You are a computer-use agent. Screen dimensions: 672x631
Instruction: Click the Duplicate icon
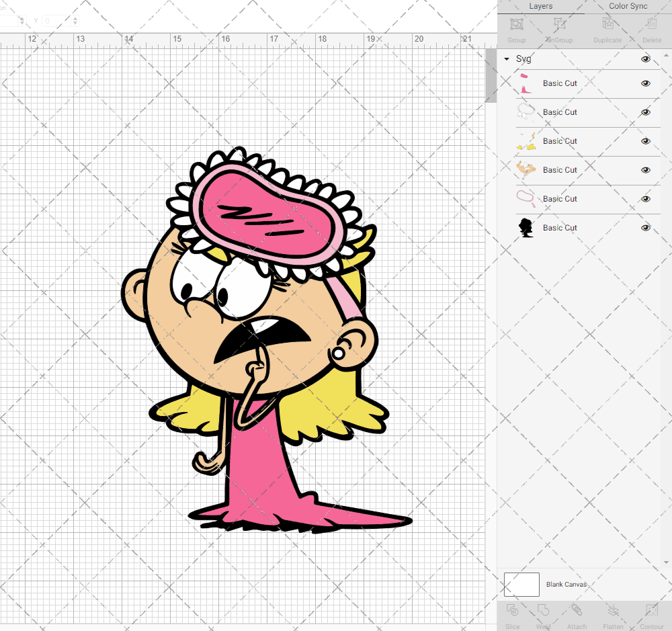[x=607, y=24]
